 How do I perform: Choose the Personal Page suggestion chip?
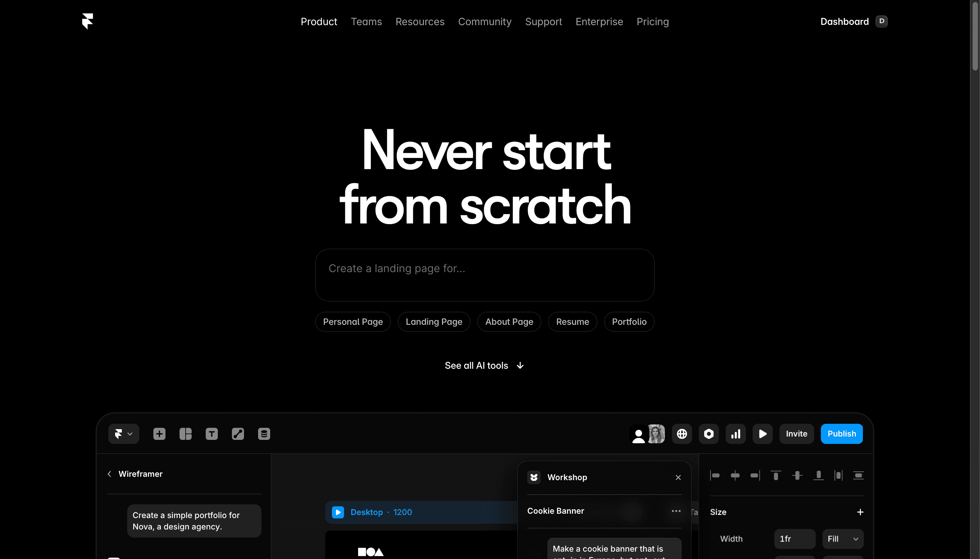(x=353, y=322)
